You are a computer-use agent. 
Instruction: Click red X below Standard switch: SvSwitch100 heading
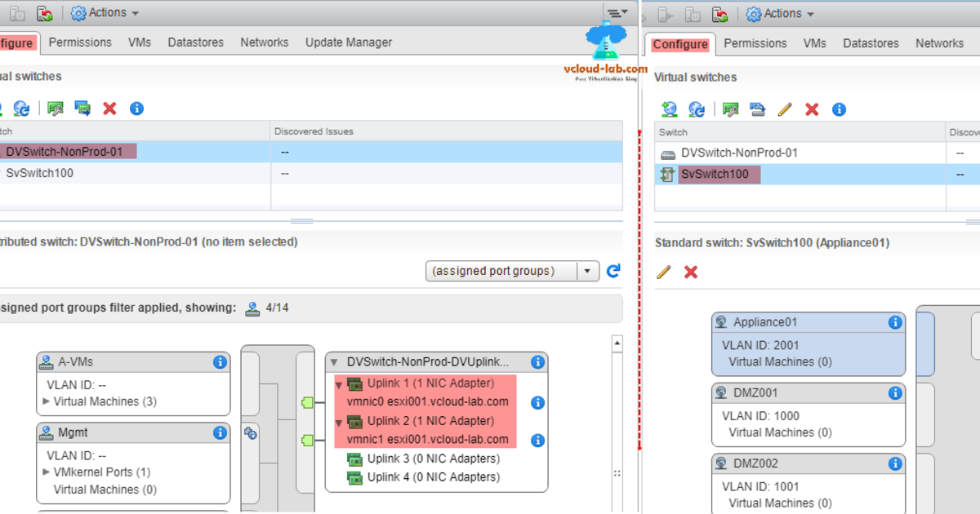pos(691,272)
